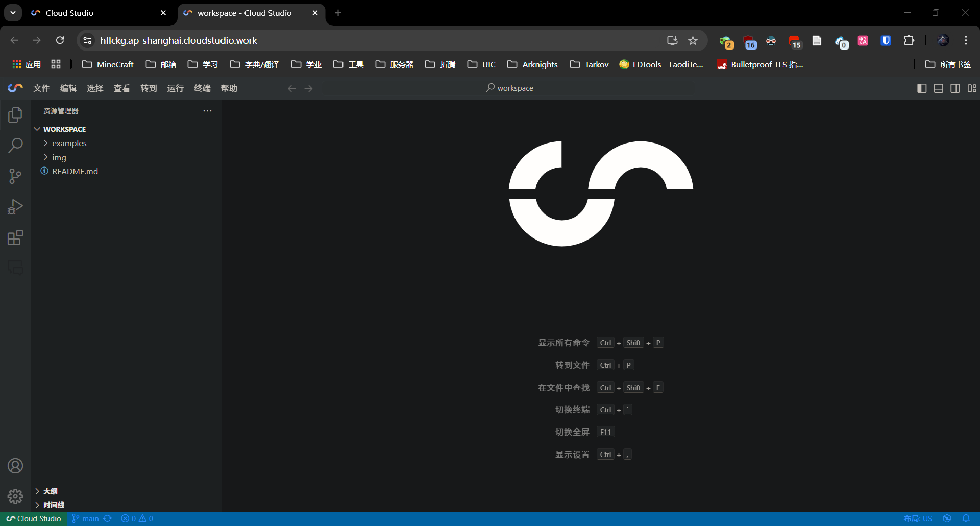Toggle bottom panel visibility
Viewport: 980px width, 526px height.
click(x=939, y=88)
